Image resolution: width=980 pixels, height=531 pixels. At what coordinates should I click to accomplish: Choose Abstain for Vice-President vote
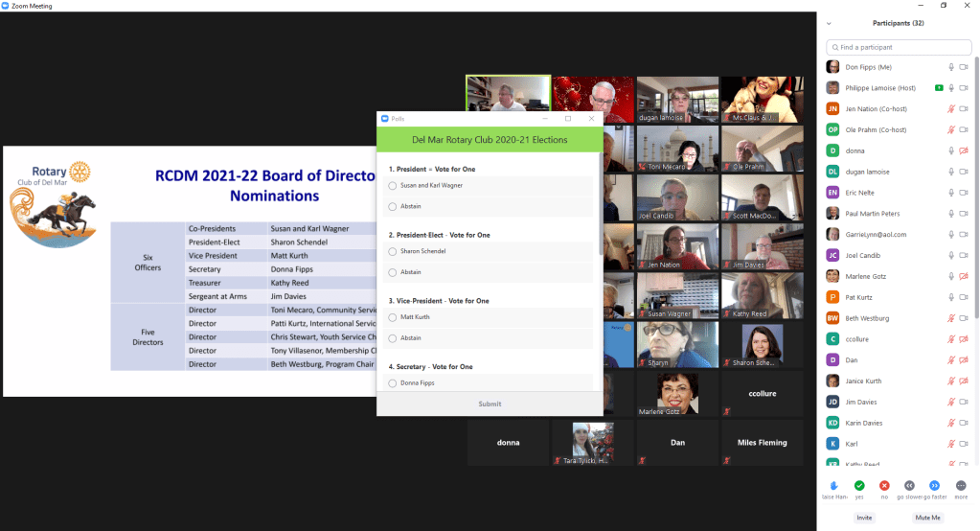pyautogui.click(x=393, y=337)
